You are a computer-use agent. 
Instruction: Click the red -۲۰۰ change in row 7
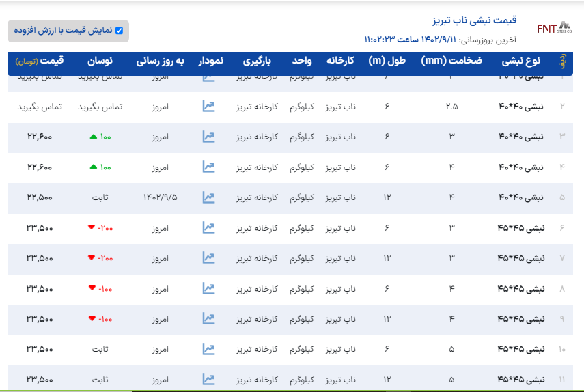pos(100,258)
